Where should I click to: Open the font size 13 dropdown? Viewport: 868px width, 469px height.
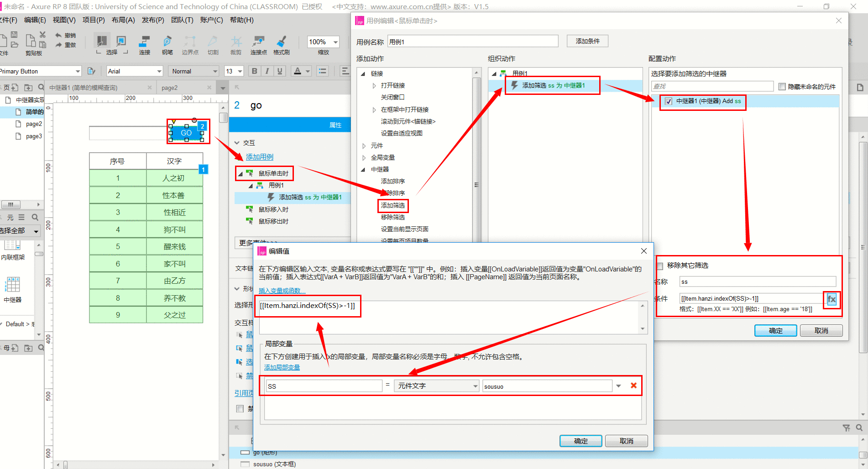click(240, 71)
